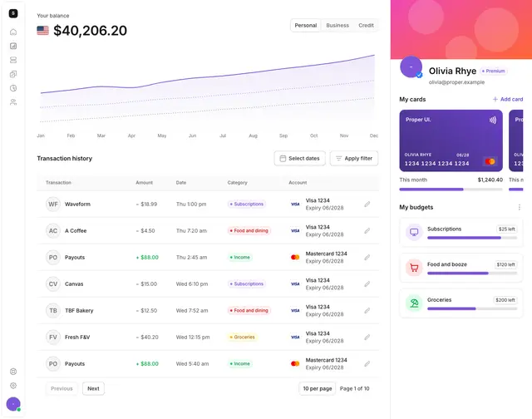Click the $25 left badge

(506, 229)
